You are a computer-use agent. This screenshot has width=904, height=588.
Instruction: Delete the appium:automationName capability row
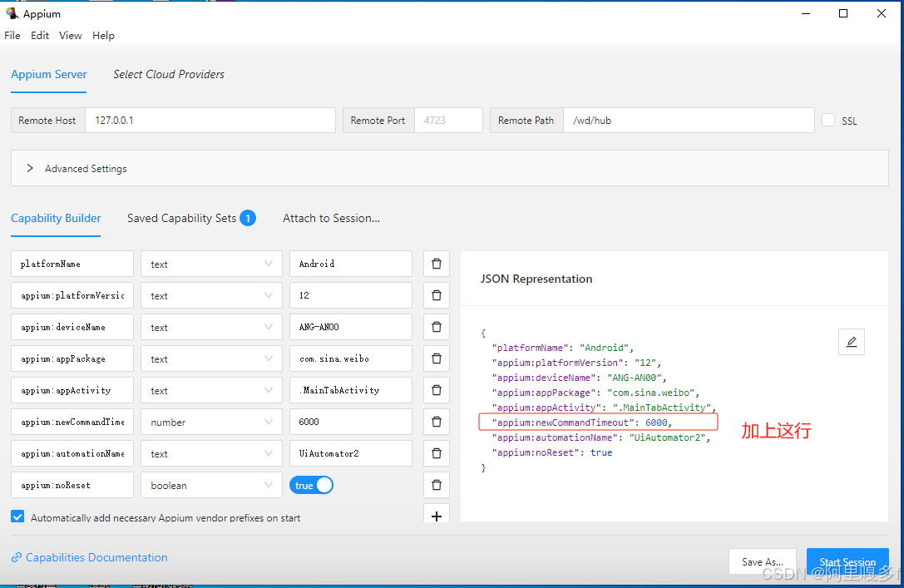tap(437, 453)
